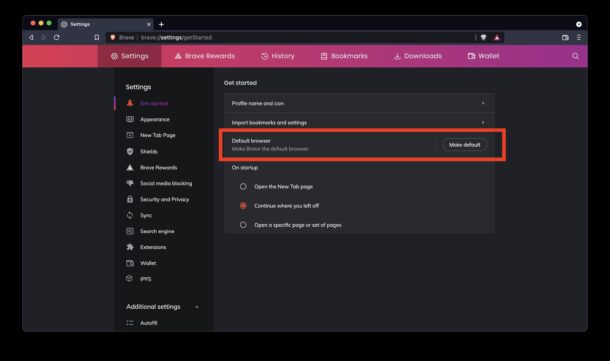Click the IPFS cube icon
The height and width of the screenshot is (361, 610).
(x=130, y=279)
